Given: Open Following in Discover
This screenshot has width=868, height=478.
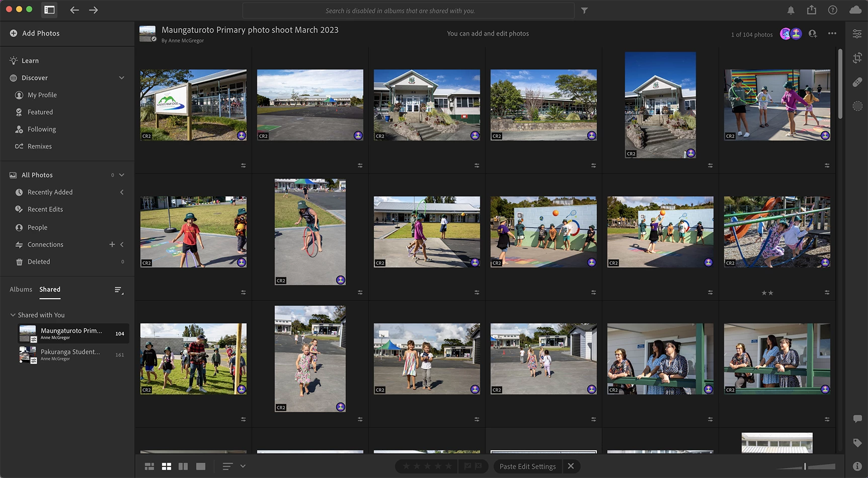Looking at the screenshot, I should click(42, 129).
